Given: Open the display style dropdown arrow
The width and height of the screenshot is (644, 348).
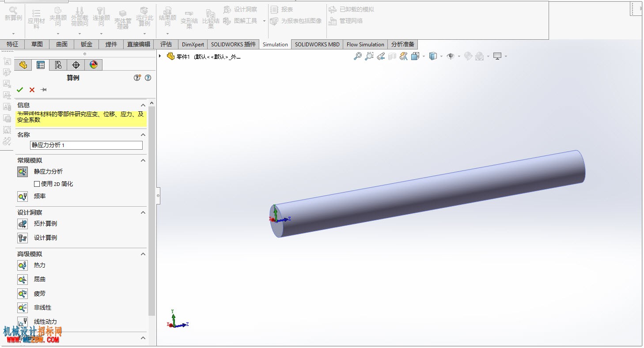Looking at the screenshot, I should (441, 57).
